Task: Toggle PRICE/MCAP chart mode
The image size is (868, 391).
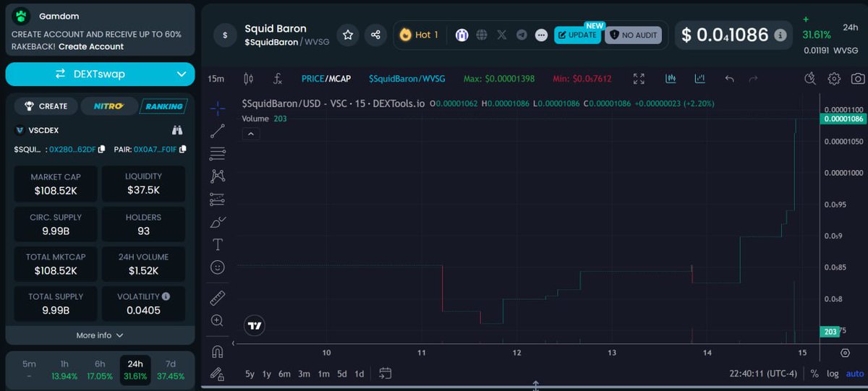Action: point(326,78)
